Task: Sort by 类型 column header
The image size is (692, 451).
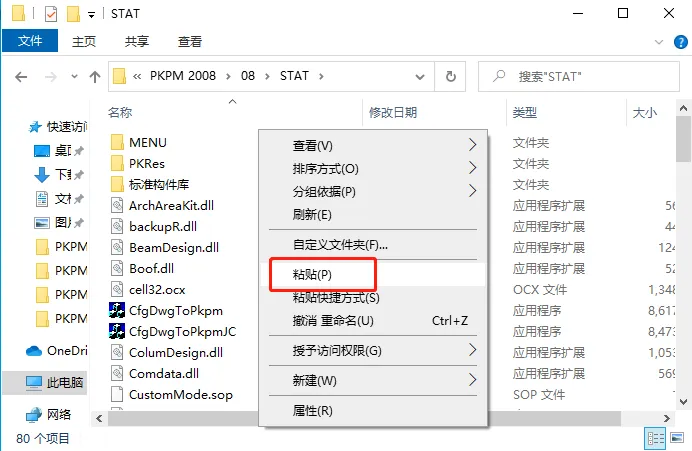Action: click(x=524, y=113)
